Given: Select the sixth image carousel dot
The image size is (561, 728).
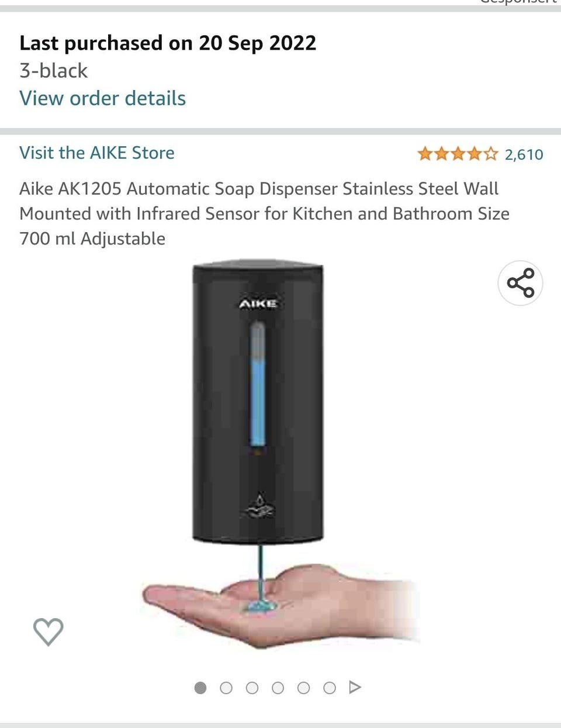Looking at the screenshot, I should click(329, 688).
